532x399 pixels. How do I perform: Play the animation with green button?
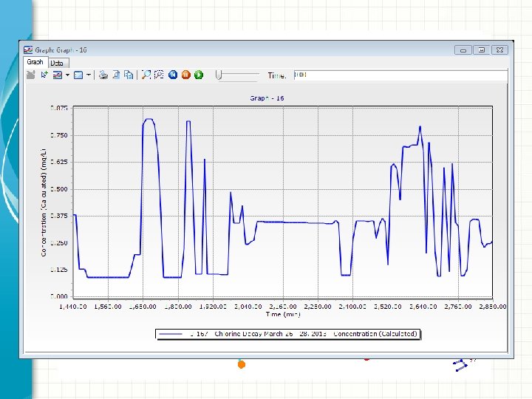coord(199,75)
